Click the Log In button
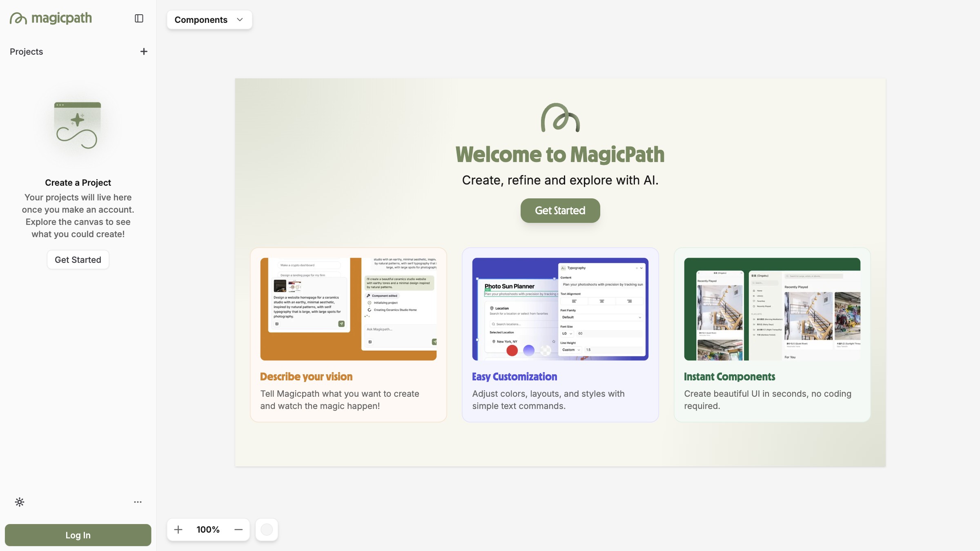The height and width of the screenshot is (551, 980). [x=78, y=535]
